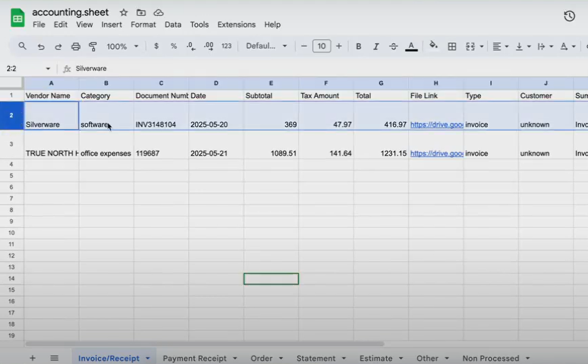Open the Borders tool
Viewport: 588px width, 364px height.
click(452, 46)
